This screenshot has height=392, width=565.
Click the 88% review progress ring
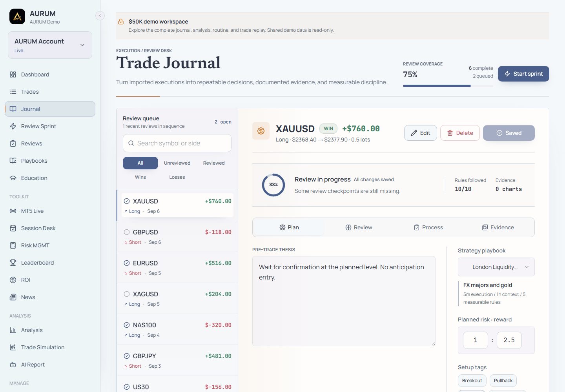(273, 185)
